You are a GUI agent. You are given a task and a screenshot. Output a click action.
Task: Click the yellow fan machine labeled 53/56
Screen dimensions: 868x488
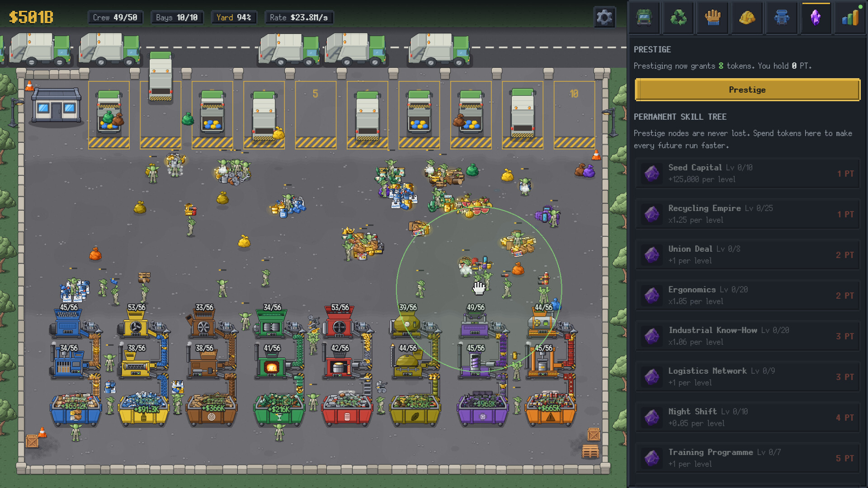click(x=137, y=324)
